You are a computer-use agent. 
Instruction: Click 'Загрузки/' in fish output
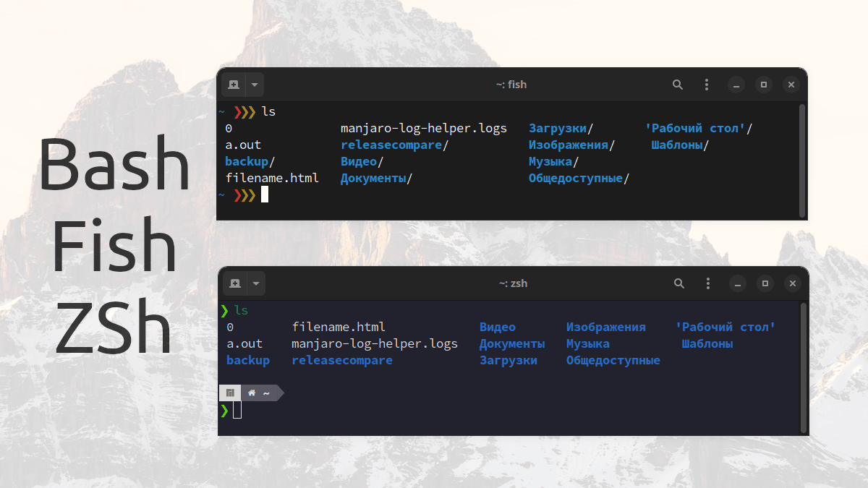click(561, 129)
